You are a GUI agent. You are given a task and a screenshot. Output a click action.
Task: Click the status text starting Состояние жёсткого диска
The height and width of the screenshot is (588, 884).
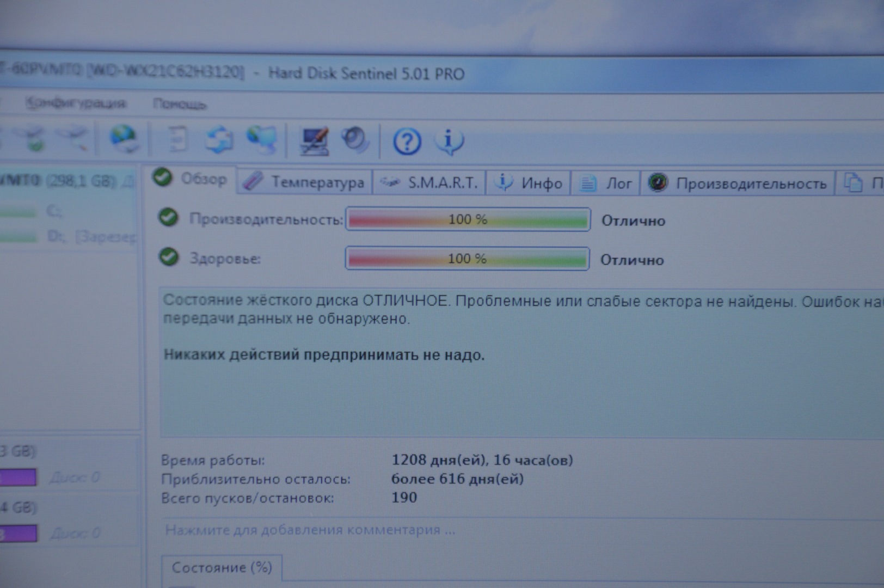click(x=523, y=309)
